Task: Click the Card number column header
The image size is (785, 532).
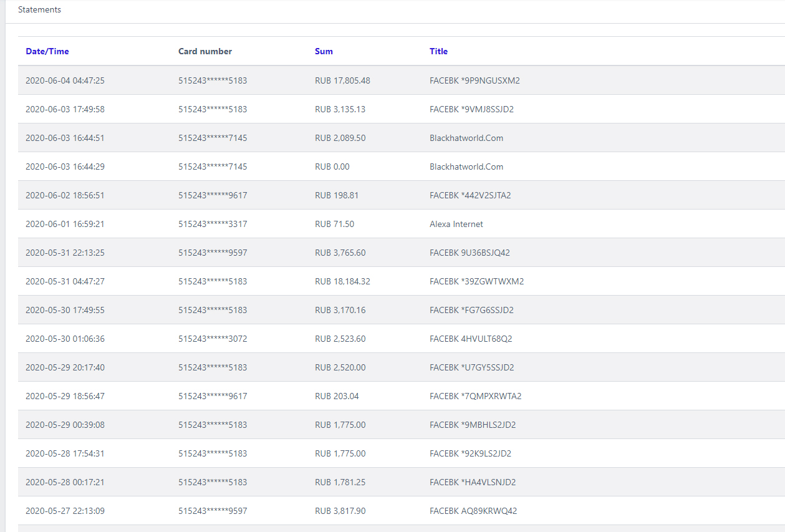Action: pos(205,51)
